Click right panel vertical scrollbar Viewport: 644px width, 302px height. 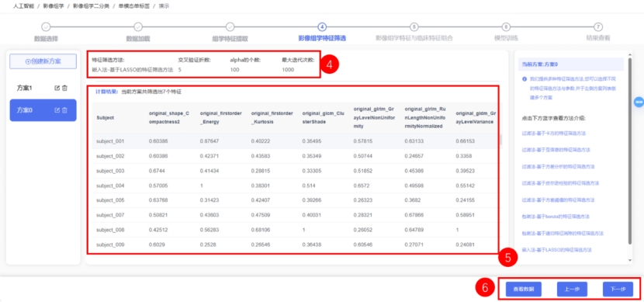630,151
